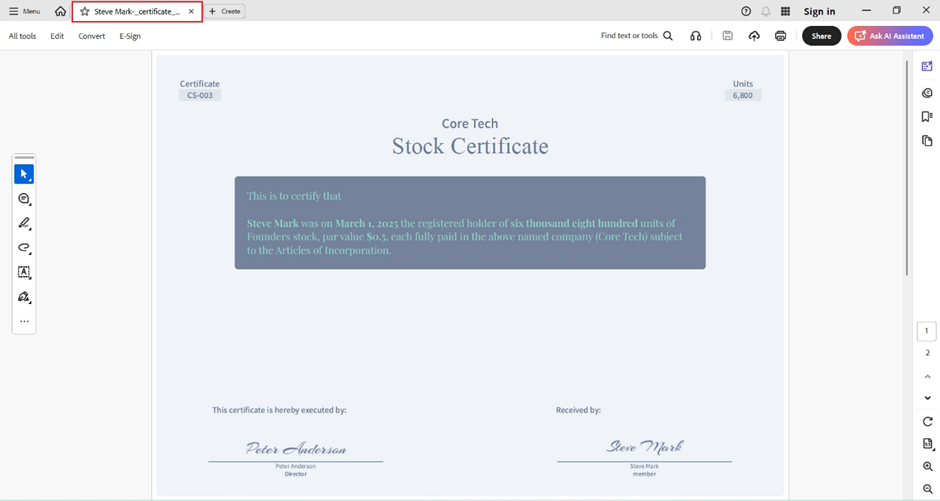Go to next page down chevron
Viewport: 940px width, 501px height.
coord(927,398)
